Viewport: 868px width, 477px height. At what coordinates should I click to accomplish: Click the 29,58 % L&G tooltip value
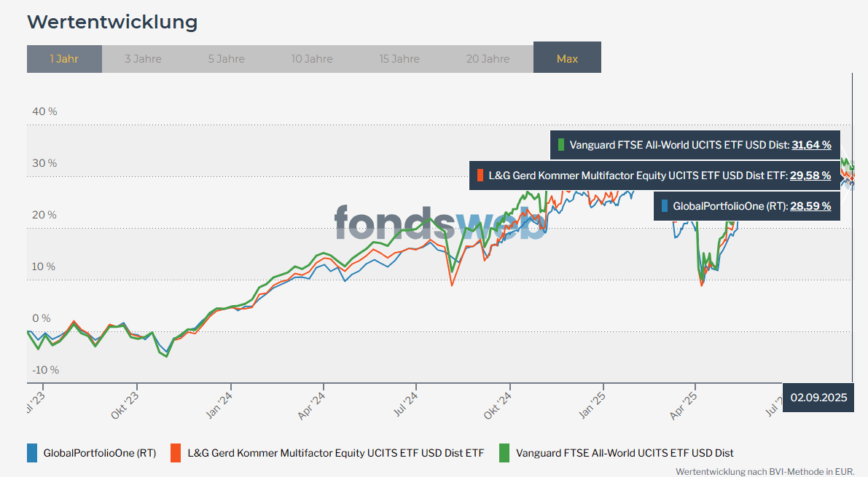810,176
